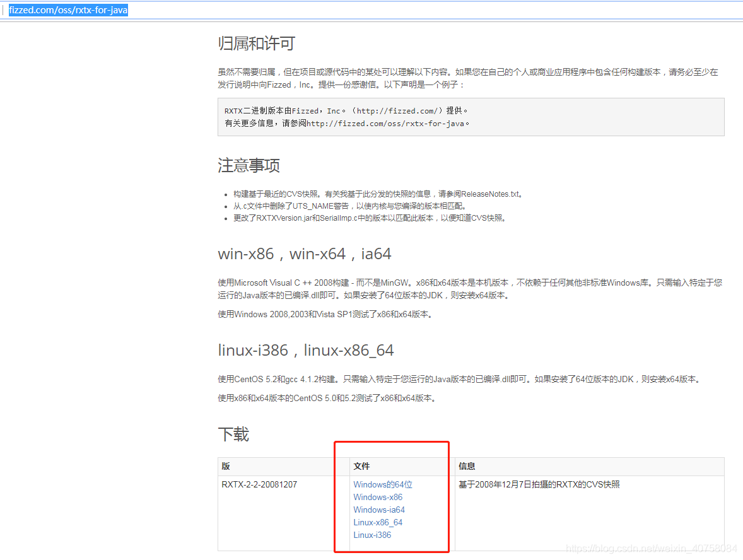743x560 pixels.
Task: Click the CVS snapshot info cell text
Action: (539, 484)
